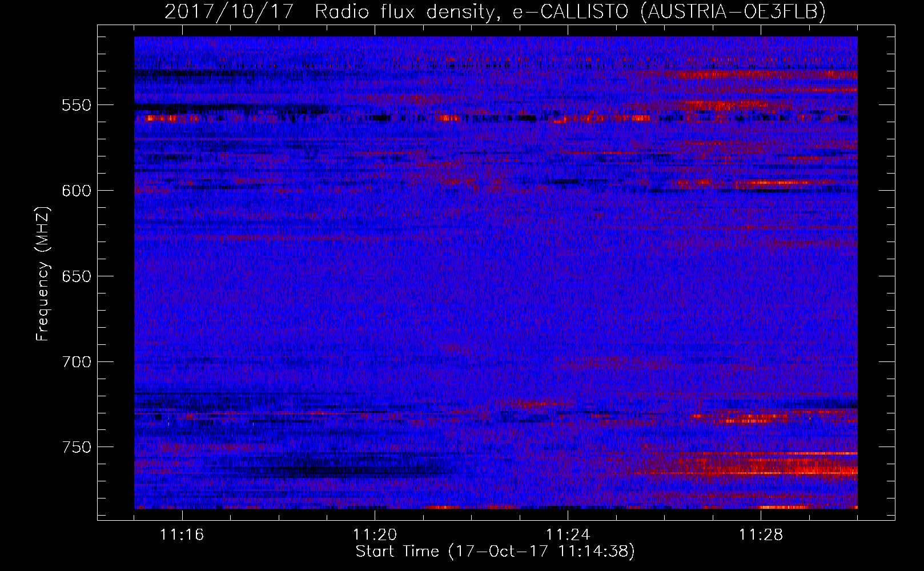The width and height of the screenshot is (924, 571).
Task: Click the 650 frequency tick label
Action: (x=77, y=276)
